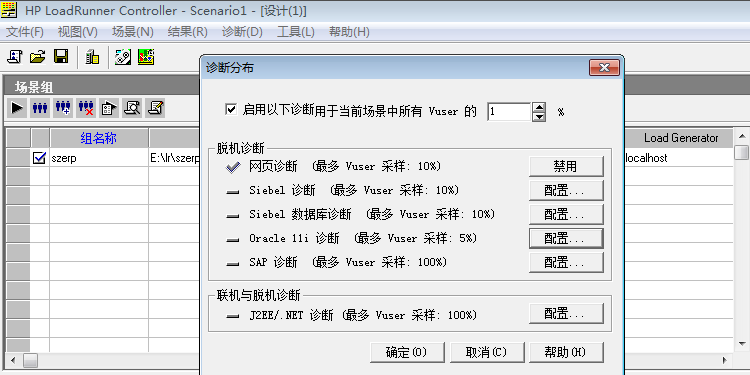Toggle the szerp group checkbox

tap(39, 157)
